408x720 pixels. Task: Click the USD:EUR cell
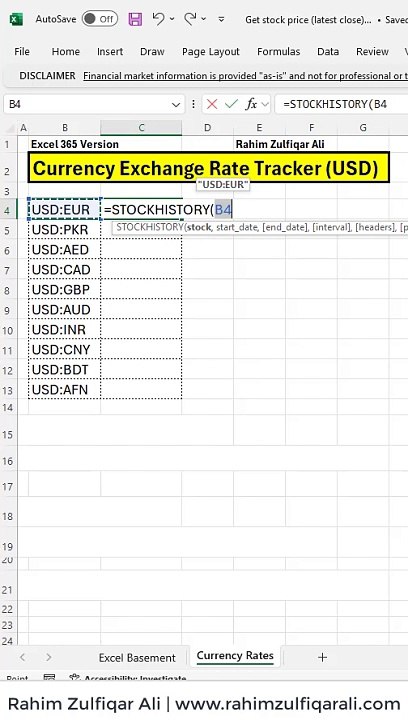coord(65,210)
